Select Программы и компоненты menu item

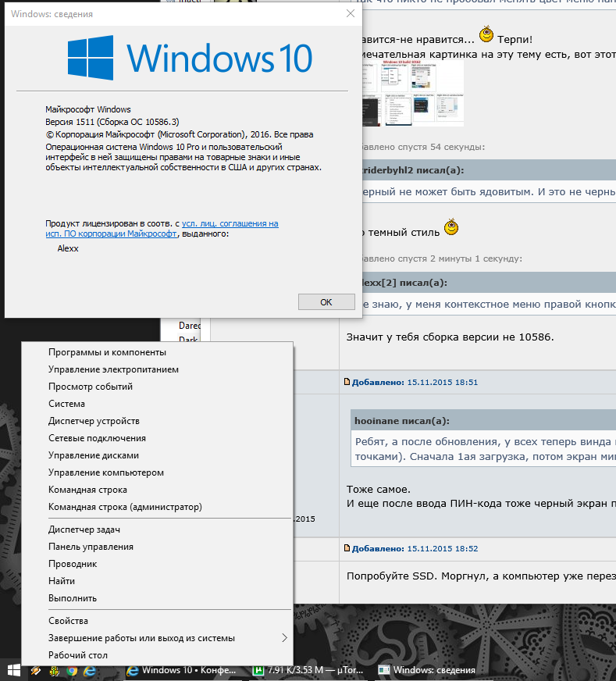click(x=157, y=352)
